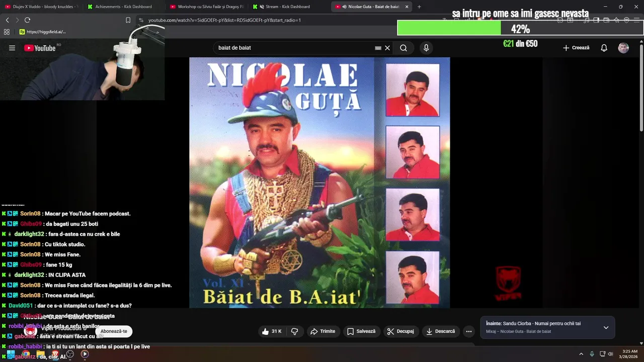Image resolution: width=644 pixels, height=362 pixels.
Task: Open the higgsfield.ai bookmark
Action: [43, 32]
